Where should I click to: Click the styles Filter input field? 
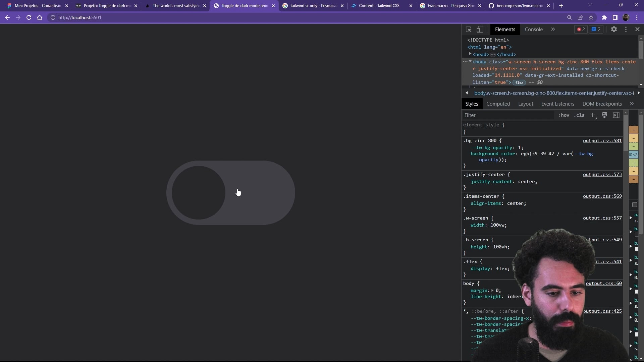click(508, 115)
